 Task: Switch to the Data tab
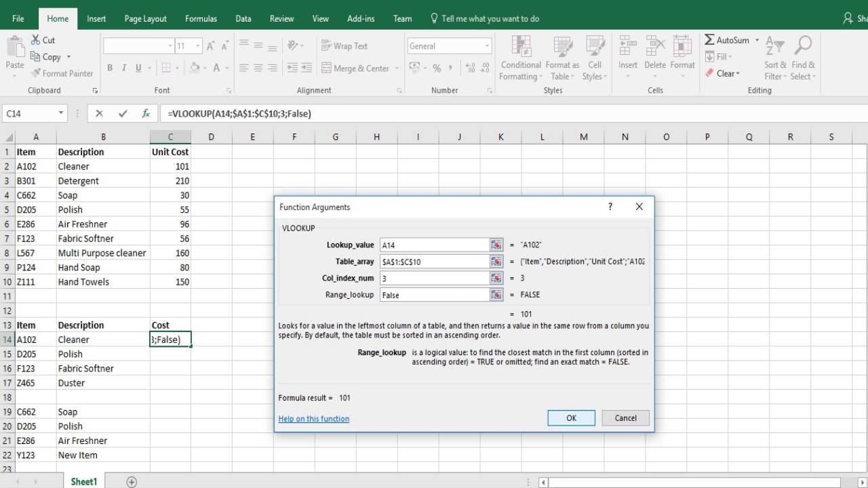pos(243,18)
